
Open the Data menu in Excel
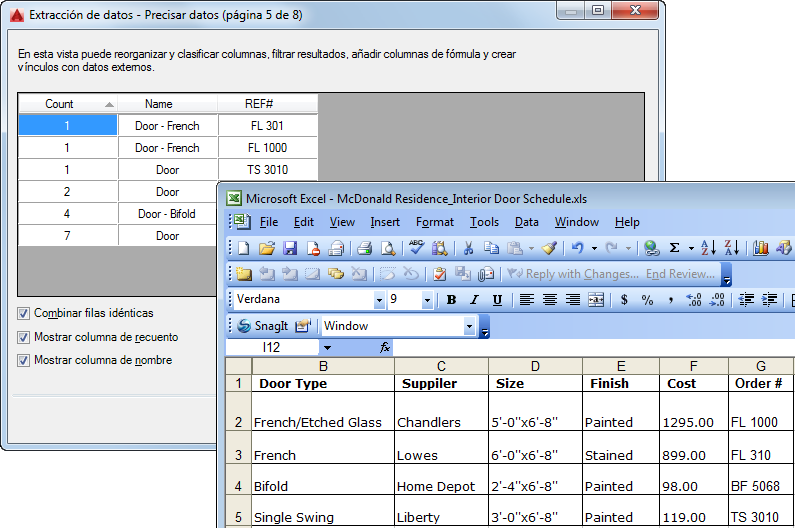pyautogui.click(x=527, y=222)
